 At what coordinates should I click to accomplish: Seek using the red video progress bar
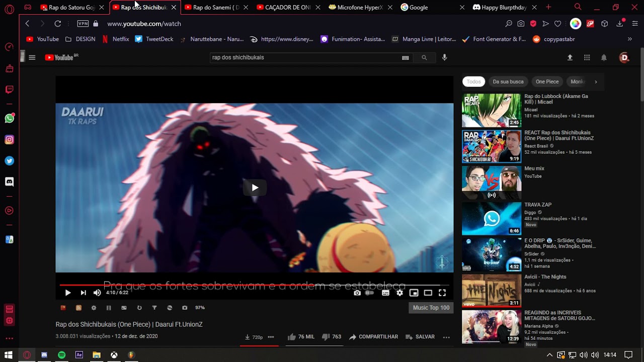tap(255, 285)
